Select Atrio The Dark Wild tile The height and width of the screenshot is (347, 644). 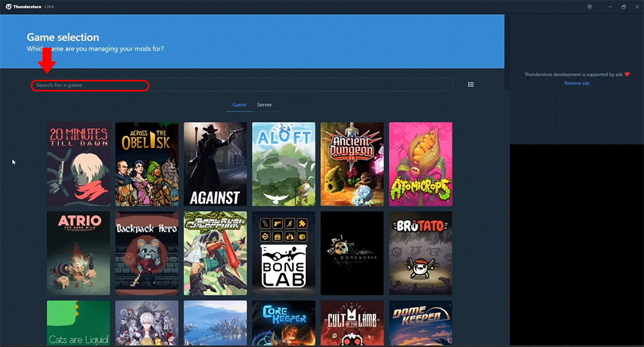point(79,252)
